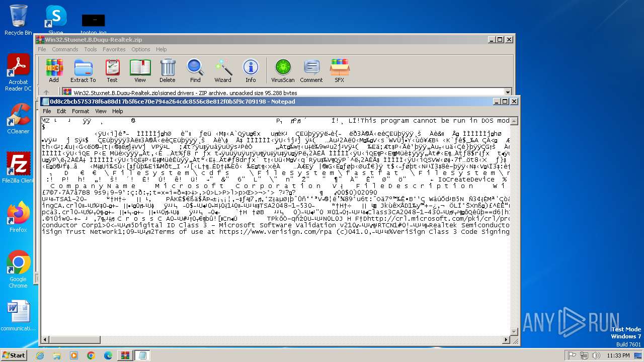Click the Start button

(x=14, y=355)
